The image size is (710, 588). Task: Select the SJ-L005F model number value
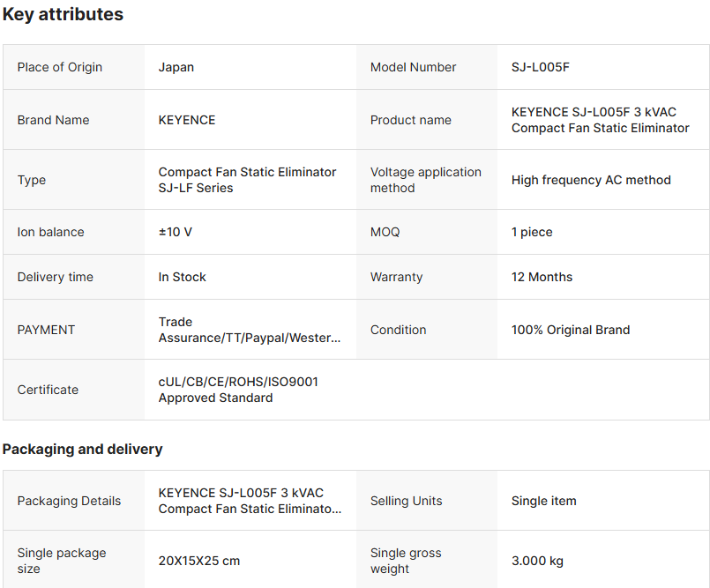[541, 67]
